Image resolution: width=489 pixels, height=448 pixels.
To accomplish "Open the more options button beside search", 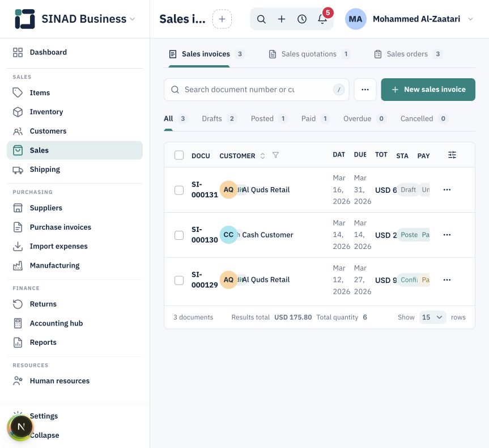I will 365,90.
